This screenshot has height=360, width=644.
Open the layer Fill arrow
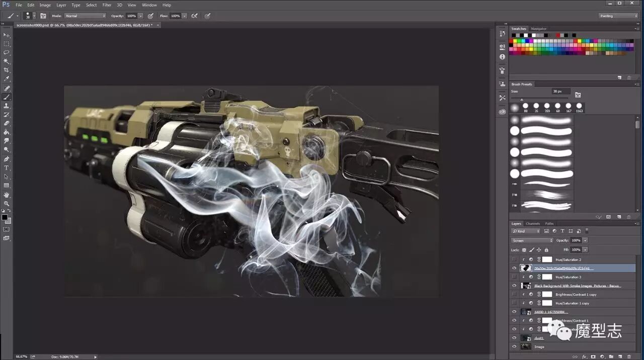pyautogui.click(x=585, y=250)
